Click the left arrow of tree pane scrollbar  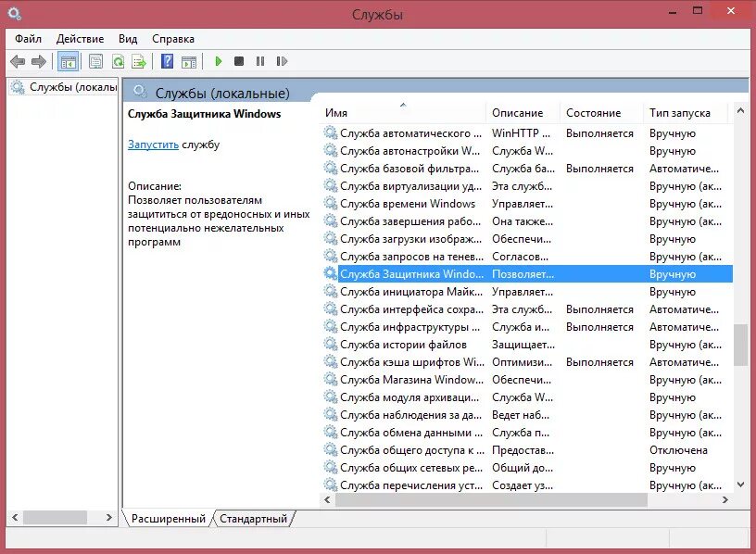pos(15,517)
